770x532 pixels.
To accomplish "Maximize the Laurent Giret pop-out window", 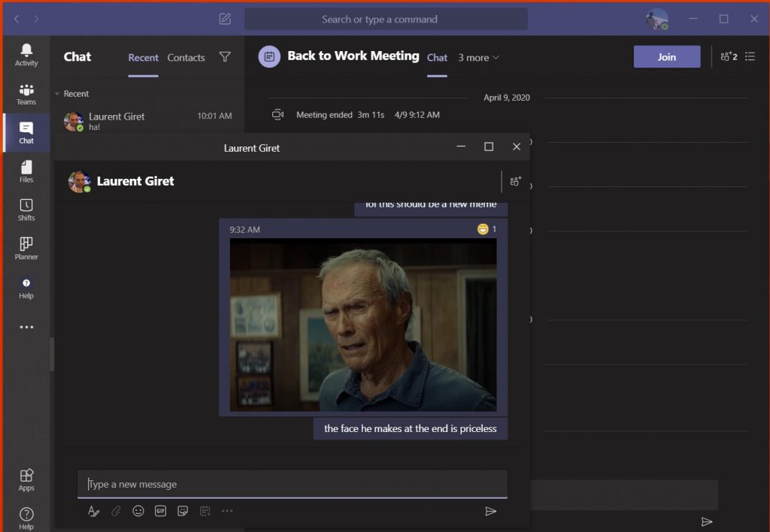I will click(x=489, y=147).
